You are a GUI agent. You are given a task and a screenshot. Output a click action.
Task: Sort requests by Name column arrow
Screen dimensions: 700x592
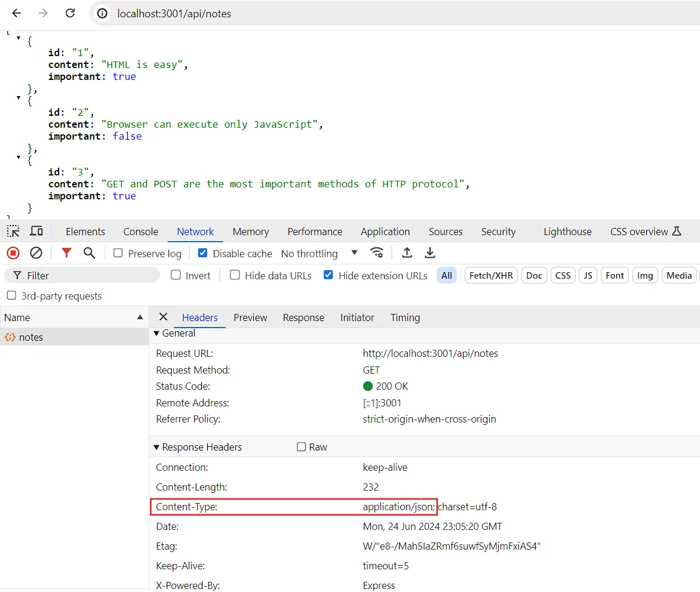[x=140, y=317]
